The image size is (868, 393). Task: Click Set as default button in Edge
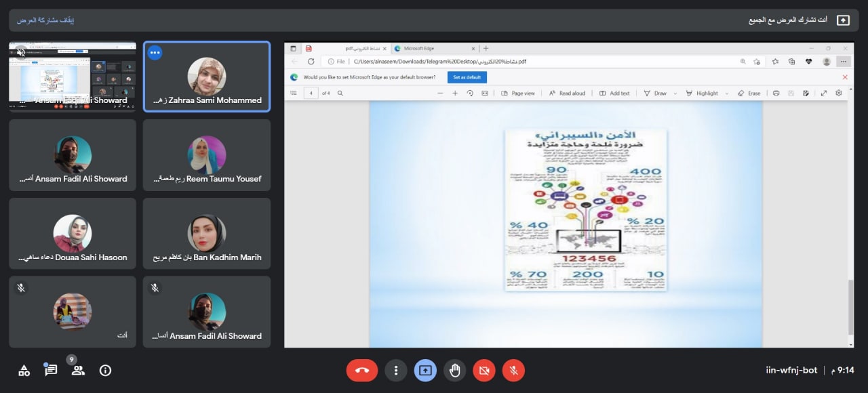[467, 77]
